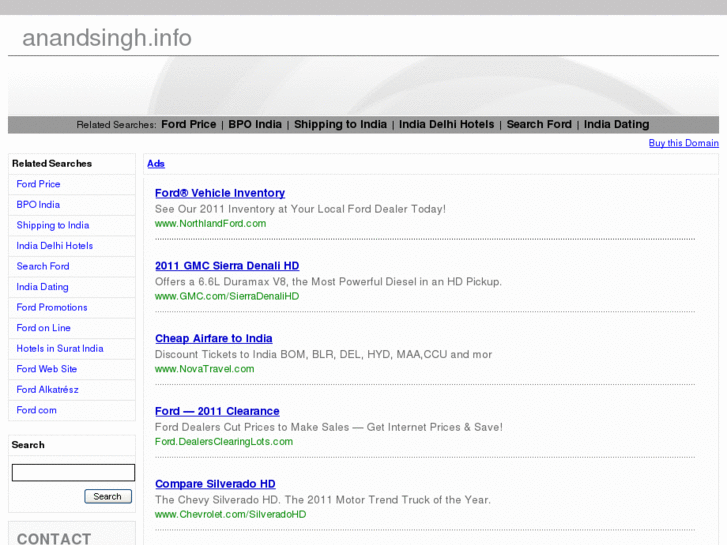Click 'Search Ford' in the top bar

coord(539,124)
